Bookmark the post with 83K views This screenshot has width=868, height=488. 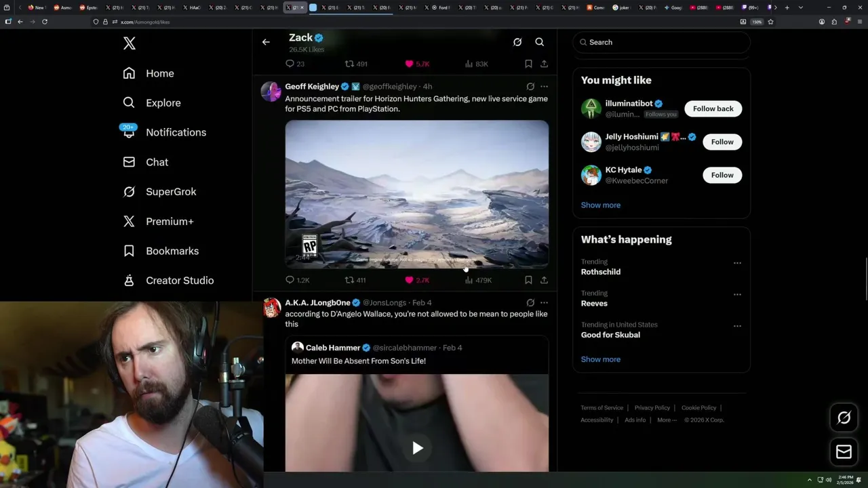point(528,64)
